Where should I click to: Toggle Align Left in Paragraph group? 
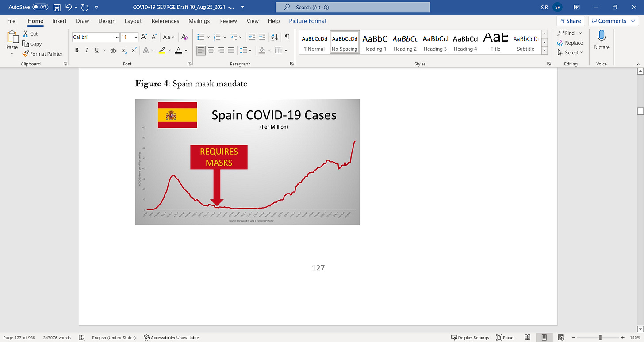point(201,50)
